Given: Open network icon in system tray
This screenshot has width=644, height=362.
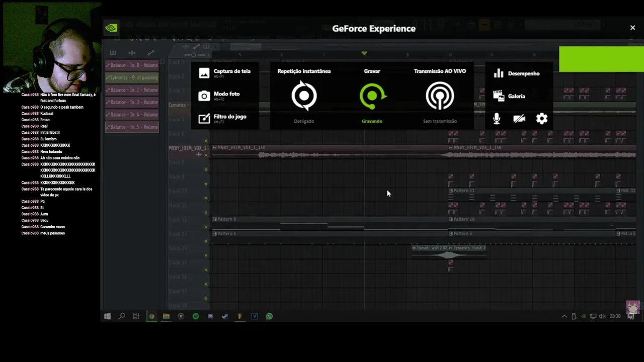Looking at the screenshot, I should tap(593, 316).
